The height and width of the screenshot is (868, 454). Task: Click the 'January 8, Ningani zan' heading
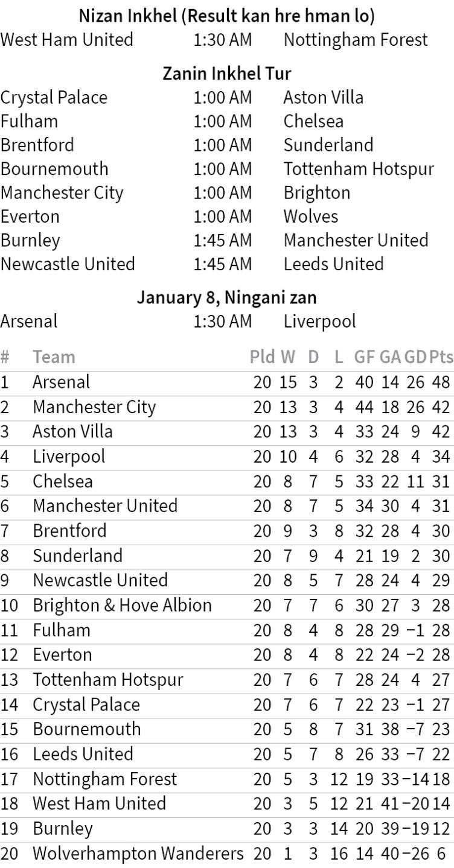coord(226,297)
